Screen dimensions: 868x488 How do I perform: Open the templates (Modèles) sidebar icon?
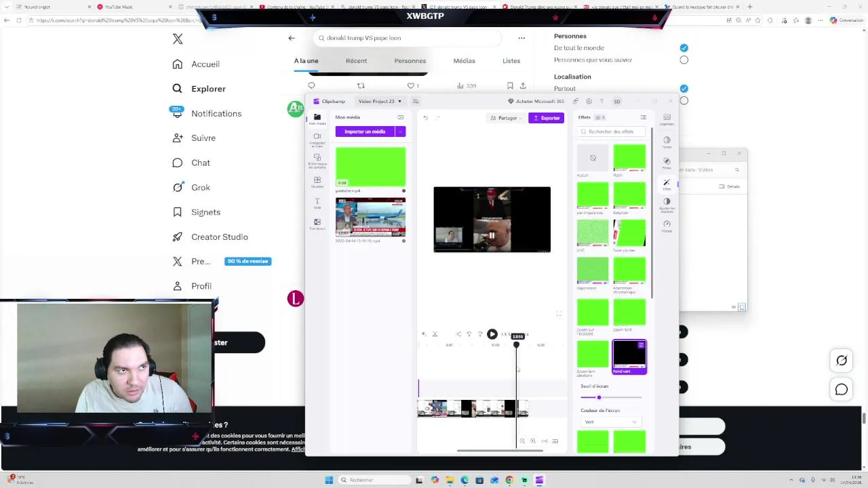[317, 180]
